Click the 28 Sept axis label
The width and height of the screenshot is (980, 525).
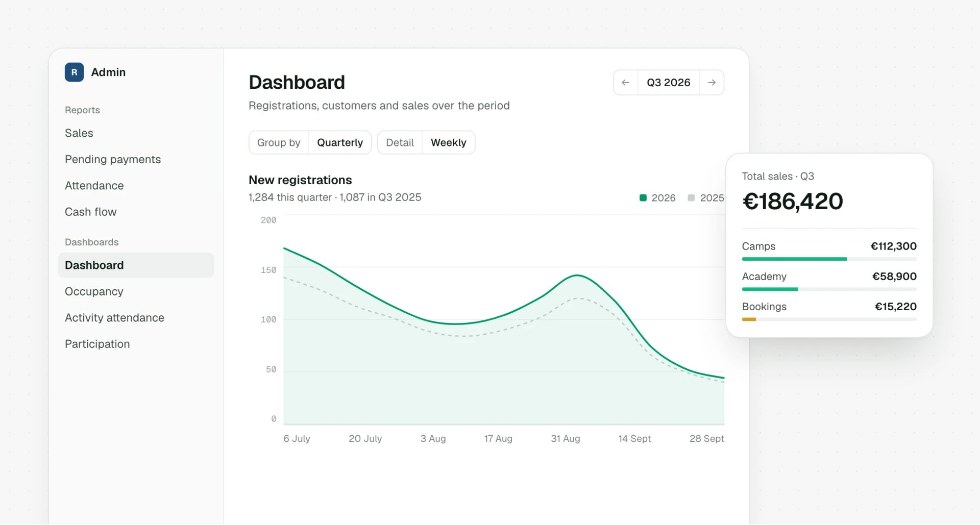pos(707,439)
